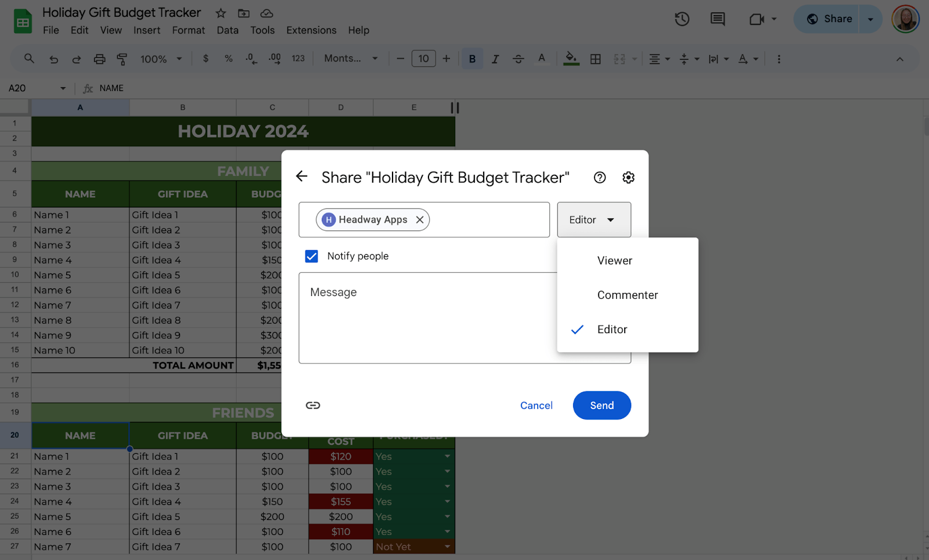Open sharing settings gear icon
Image resolution: width=929 pixels, height=560 pixels.
point(628,178)
